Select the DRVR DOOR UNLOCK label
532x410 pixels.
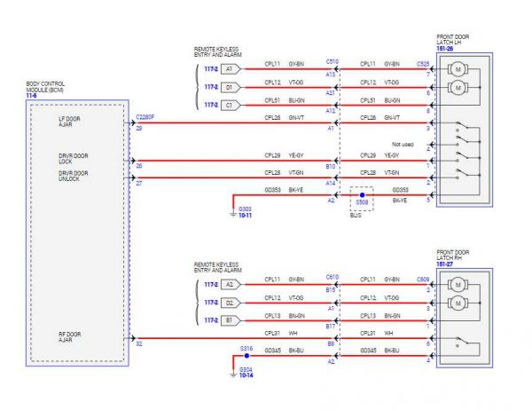tap(73, 176)
